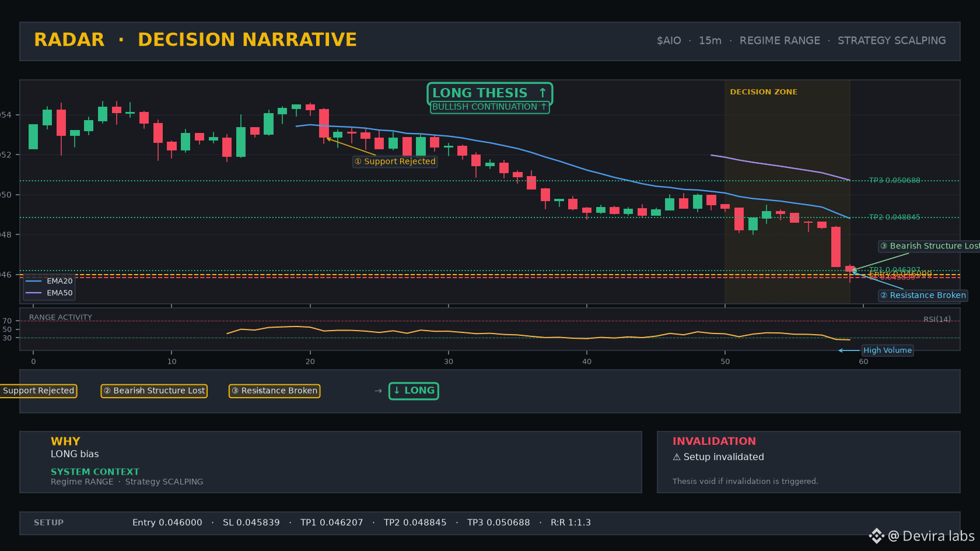Image resolution: width=980 pixels, height=551 pixels.
Task: Click the High Volume arrow marker
Action: tap(849, 350)
